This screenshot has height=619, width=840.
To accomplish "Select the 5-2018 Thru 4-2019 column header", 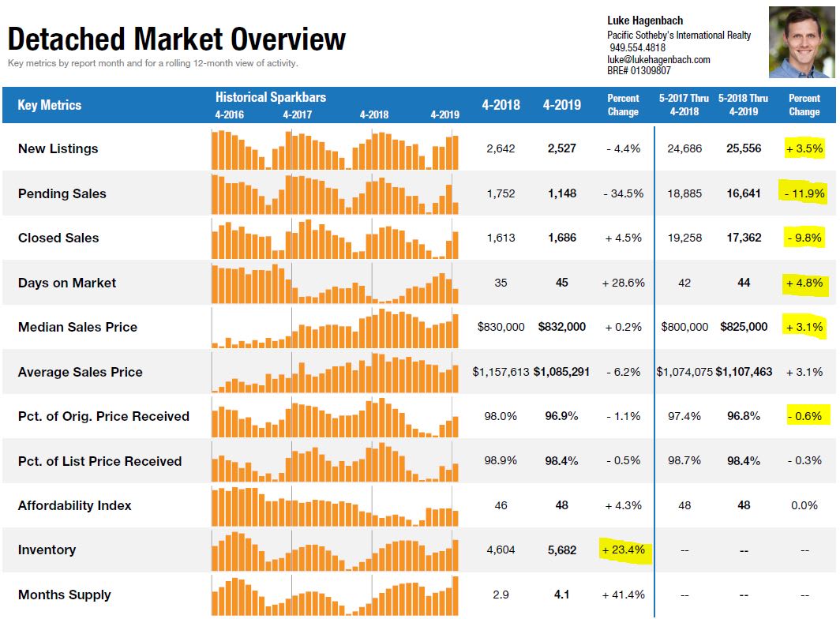I will coord(743,105).
